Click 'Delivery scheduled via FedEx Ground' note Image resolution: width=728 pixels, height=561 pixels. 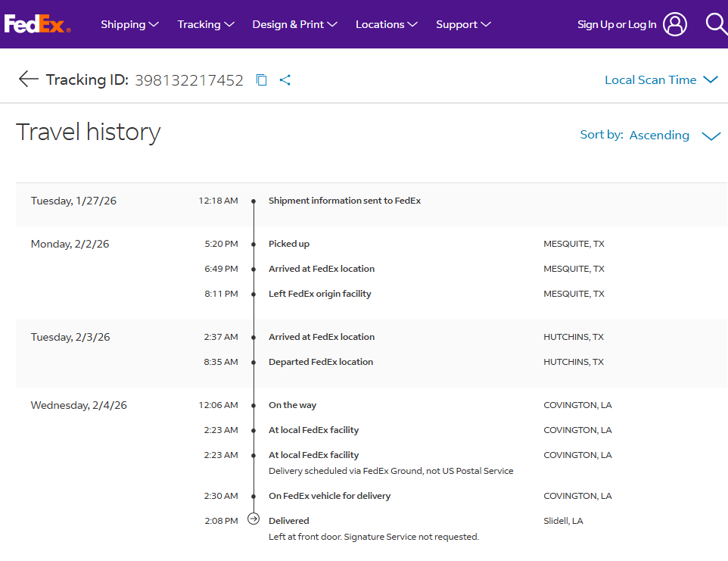pyautogui.click(x=391, y=471)
